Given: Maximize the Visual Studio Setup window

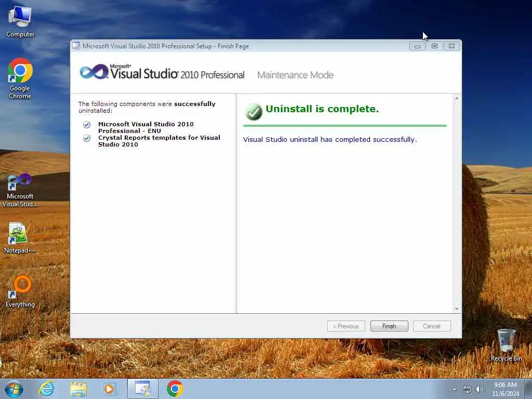Looking at the screenshot, I should point(434,46).
